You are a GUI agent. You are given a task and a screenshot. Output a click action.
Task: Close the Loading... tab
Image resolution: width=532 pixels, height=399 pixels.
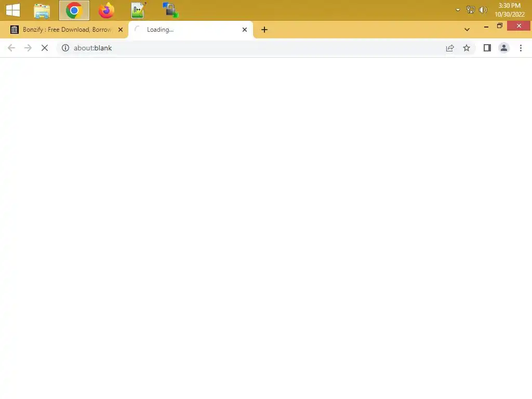pyautogui.click(x=245, y=30)
